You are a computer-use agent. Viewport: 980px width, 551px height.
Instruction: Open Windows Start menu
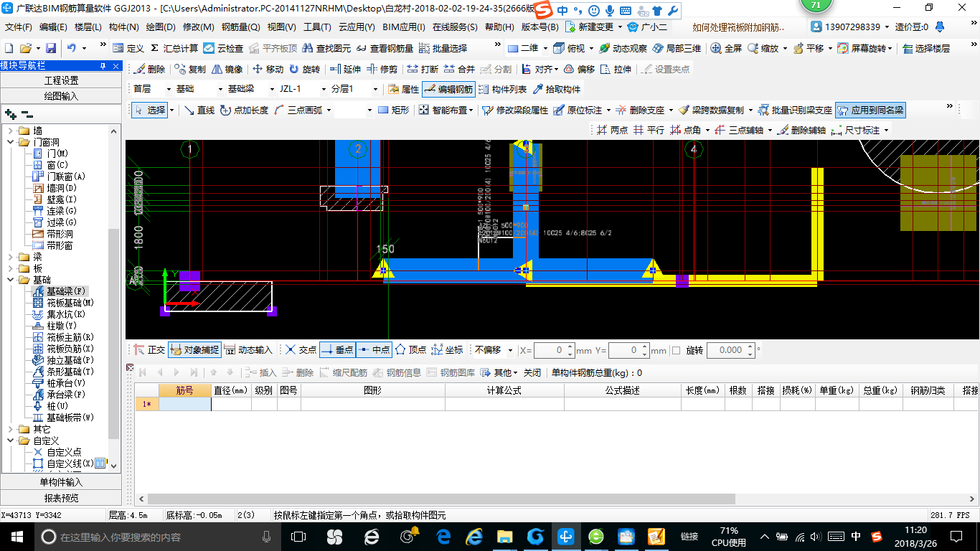[x=17, y=536]
